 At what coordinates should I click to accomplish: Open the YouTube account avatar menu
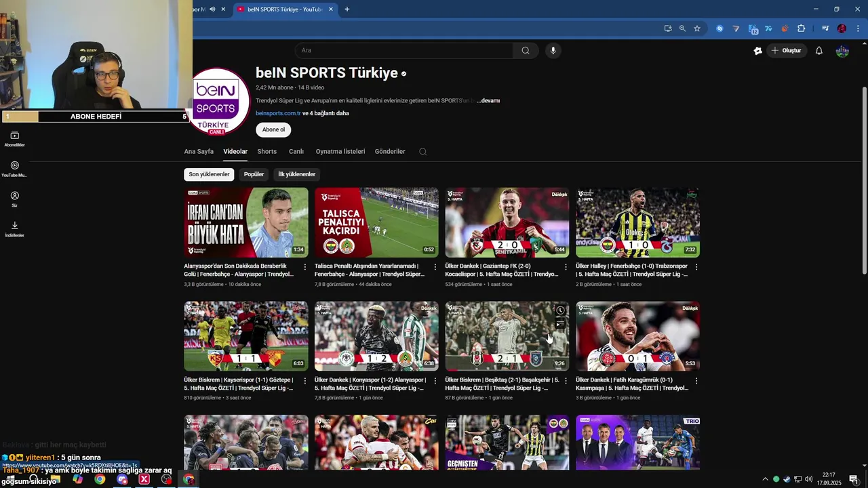(x=842, y=51)
